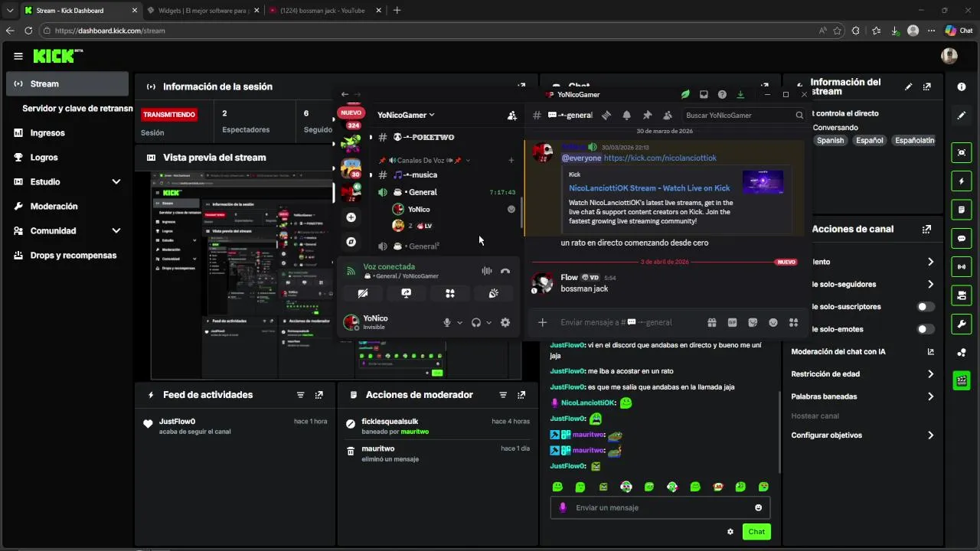Show member list in Discord
Screen dimensions: 980x551
[667, 116]
